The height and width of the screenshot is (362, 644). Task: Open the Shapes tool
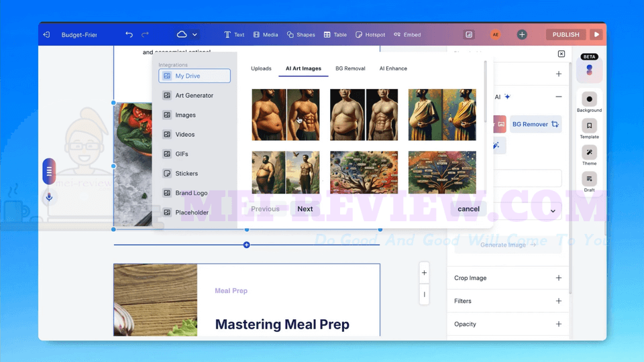(x=301, y=35)
